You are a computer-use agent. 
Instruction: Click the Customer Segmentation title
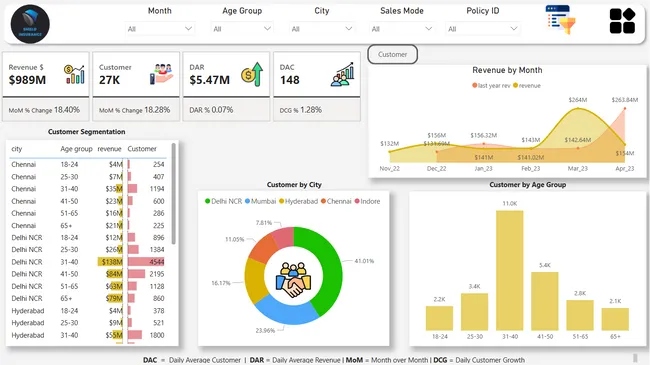(87, 131)
